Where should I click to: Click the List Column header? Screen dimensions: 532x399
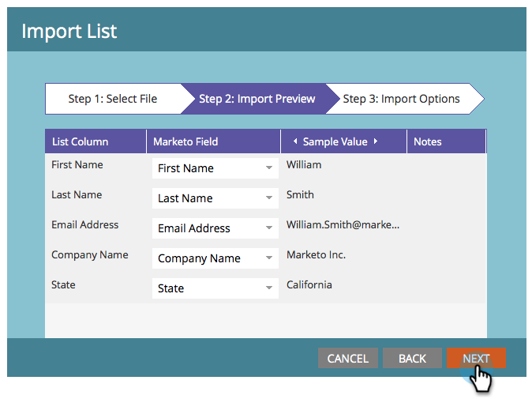[81, 141]
